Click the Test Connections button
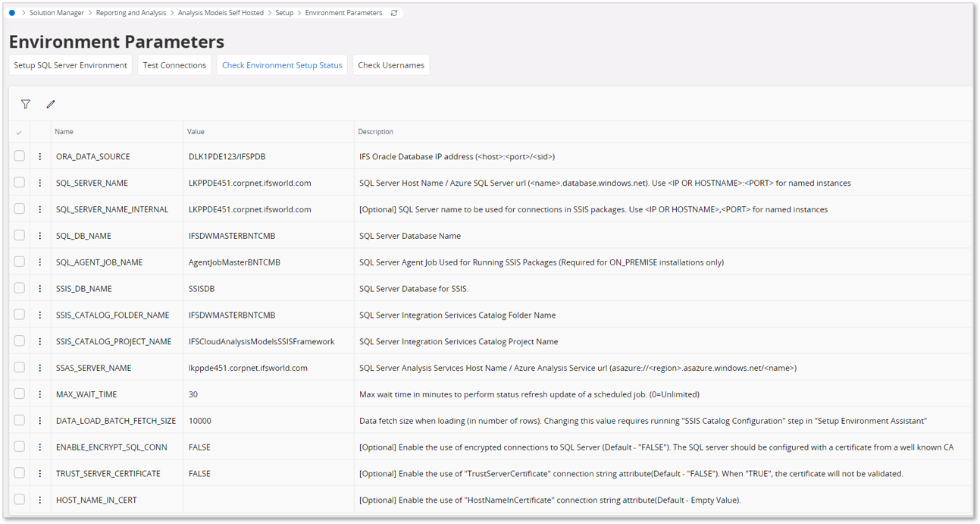The height and width of the screenshot is (524, 980). click(174, 64)
